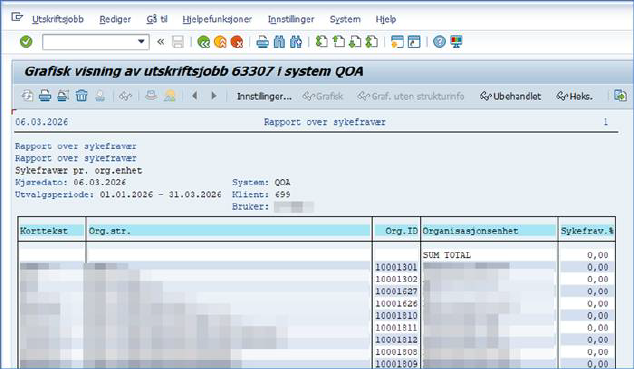The height and width of the screenshot is (369, 634).
Task: Select Org.ID cell 10001626
Action: [x=396, y=304]
